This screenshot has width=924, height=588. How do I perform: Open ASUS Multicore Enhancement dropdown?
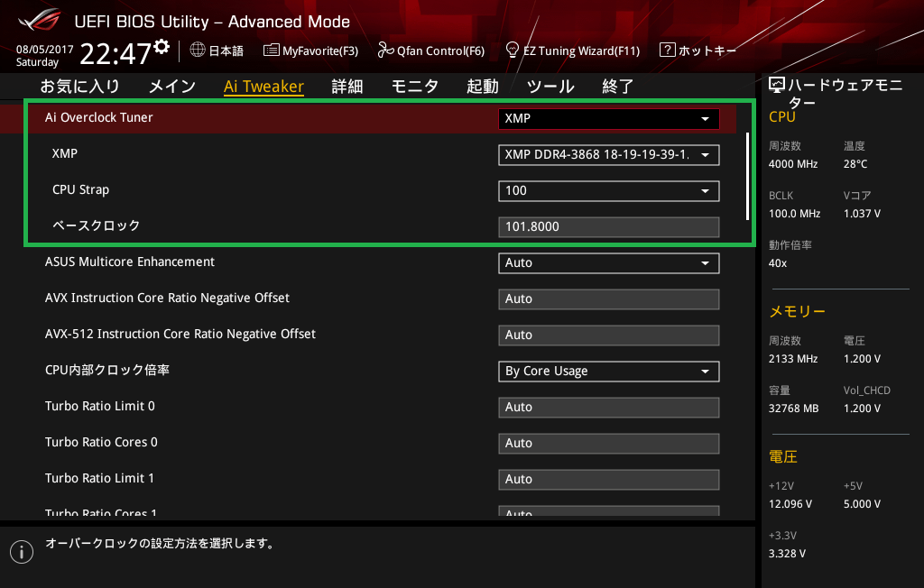point(609,262)
